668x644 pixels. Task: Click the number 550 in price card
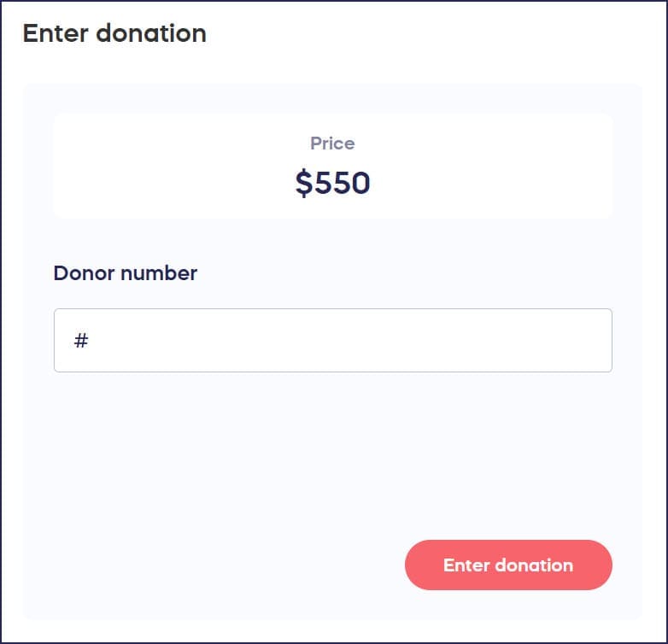point(343,184)
